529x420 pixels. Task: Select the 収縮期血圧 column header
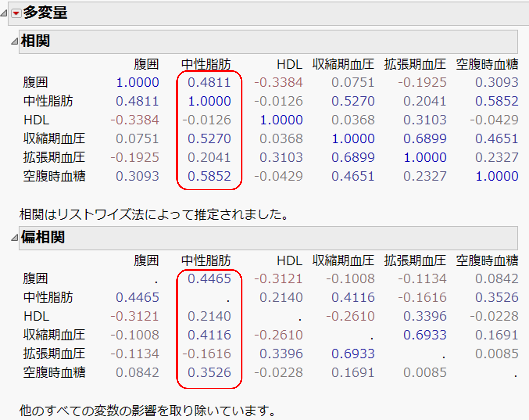point(343,64)
